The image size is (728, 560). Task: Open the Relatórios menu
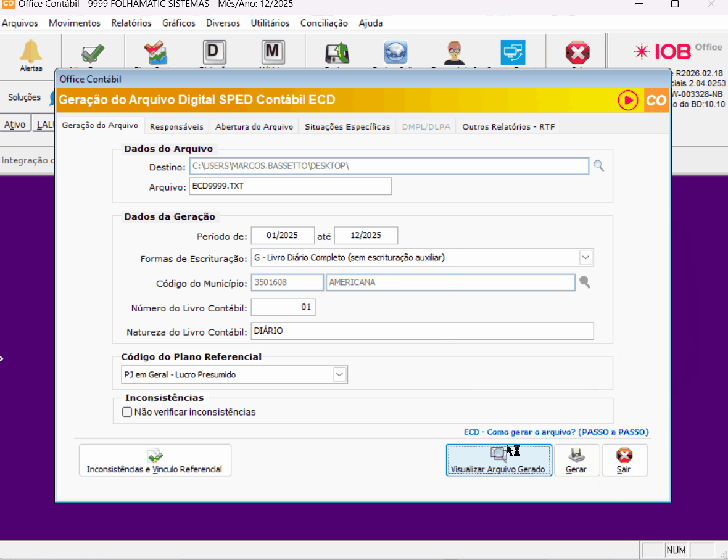pos(131,23)
